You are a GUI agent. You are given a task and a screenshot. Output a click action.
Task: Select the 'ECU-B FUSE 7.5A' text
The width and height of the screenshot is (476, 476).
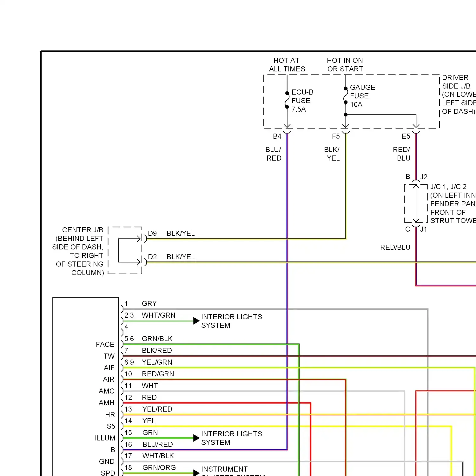(x=302, y=101)
